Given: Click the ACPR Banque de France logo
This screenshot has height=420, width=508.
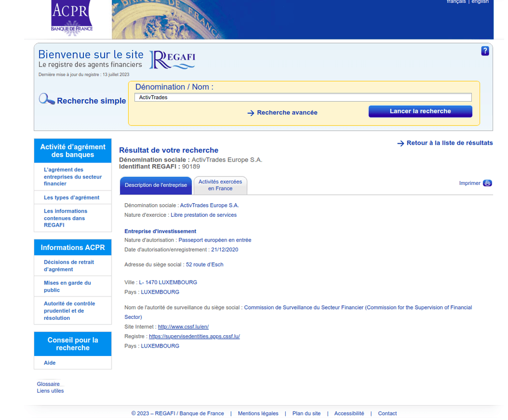Looking at the screenshot, I should [72, 18].
